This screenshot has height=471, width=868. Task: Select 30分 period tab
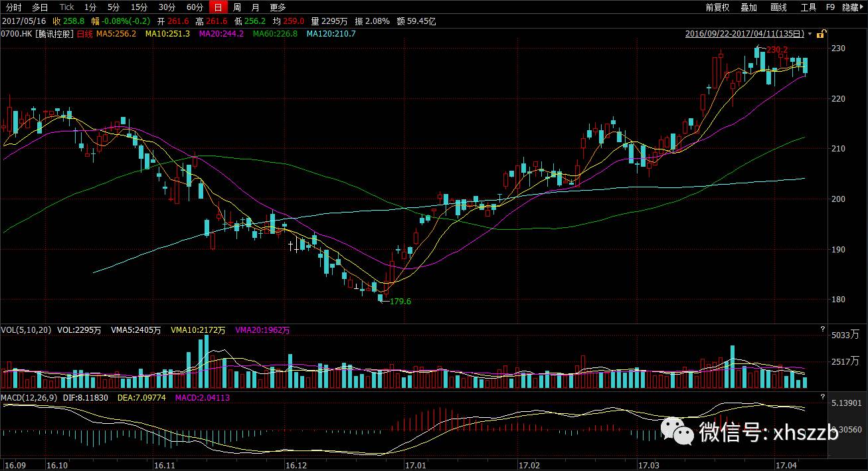click(167, 7)
